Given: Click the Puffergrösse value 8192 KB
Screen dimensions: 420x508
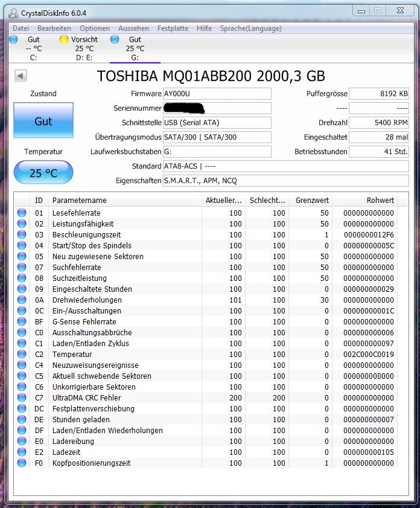Looking at the screenshot, I should 378,94.
